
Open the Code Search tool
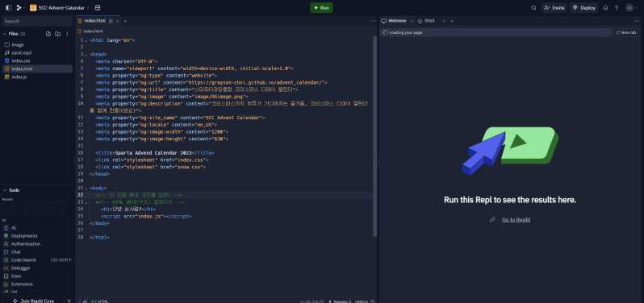tap(37, 260)
